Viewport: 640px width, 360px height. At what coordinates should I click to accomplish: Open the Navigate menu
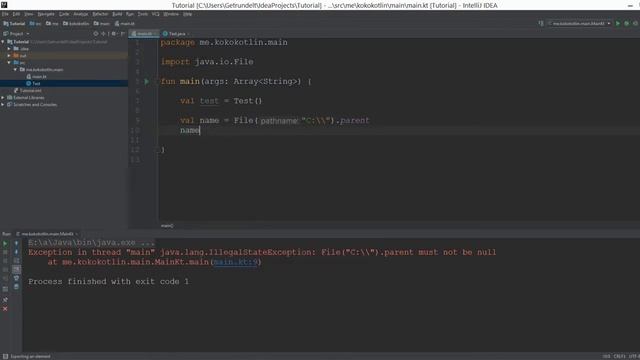(x=46, y=14)
